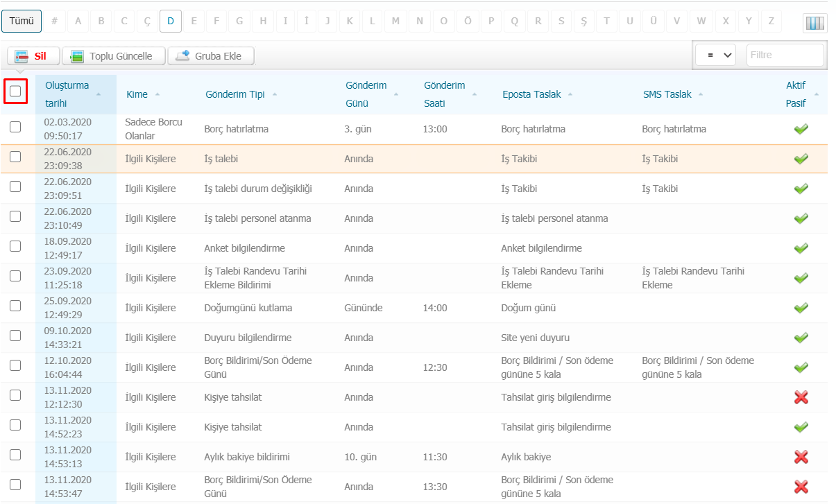Viewport: 836px width, 504px height.
Task: Click status check for İş talebi durum değişikliği
Action: pyautogui.click(x=801, y=189)
